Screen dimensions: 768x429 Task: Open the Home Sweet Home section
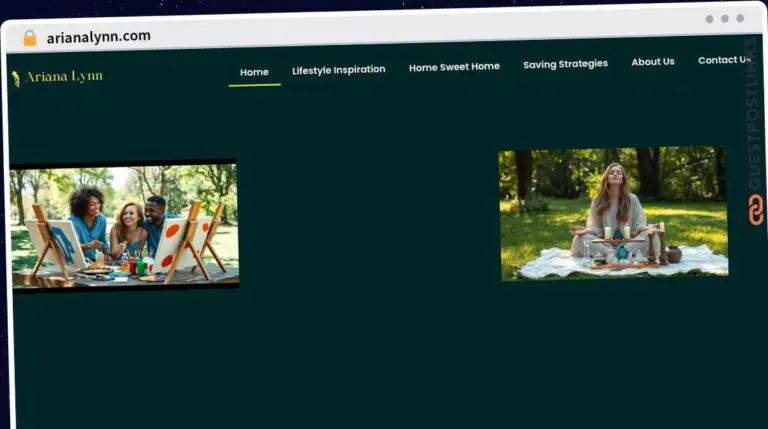pos(454,67)
